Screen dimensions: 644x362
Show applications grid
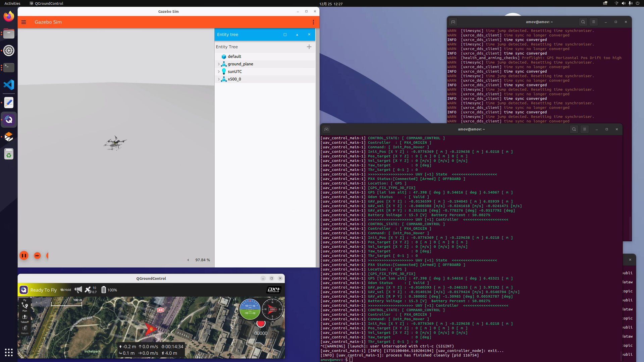pos(9,352)
